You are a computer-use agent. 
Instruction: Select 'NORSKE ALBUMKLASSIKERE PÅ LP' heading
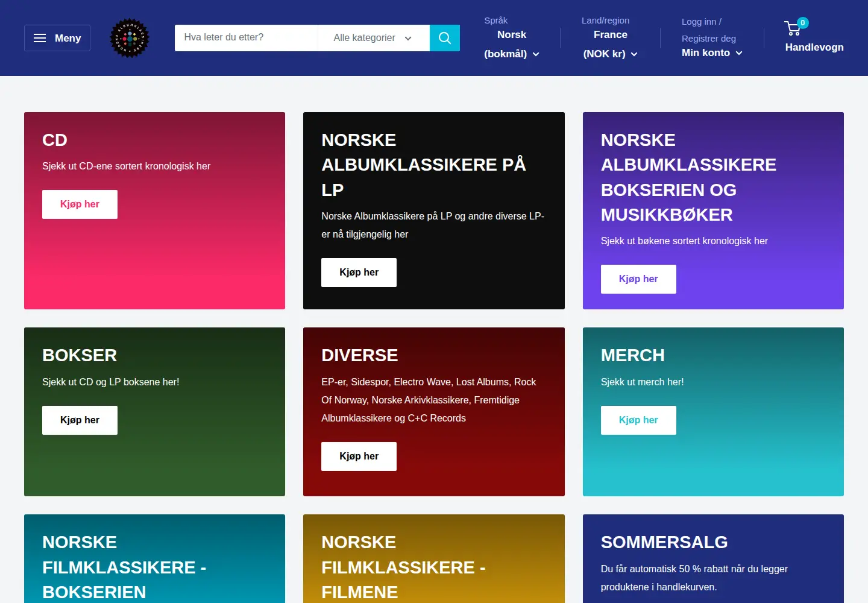pos(424,165)
